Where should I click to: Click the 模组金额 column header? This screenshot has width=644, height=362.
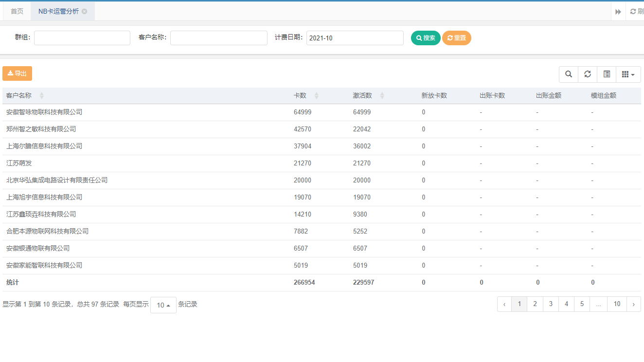[604, 96]
